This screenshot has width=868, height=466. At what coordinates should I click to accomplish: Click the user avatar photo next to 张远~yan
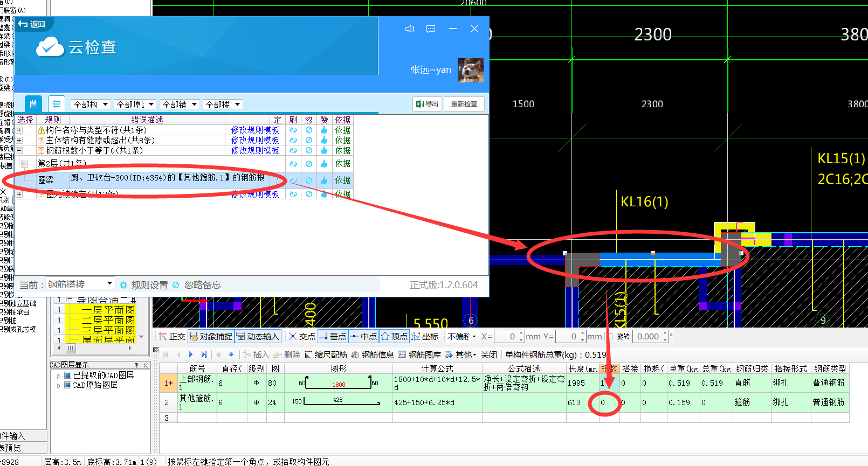(471, 70)
